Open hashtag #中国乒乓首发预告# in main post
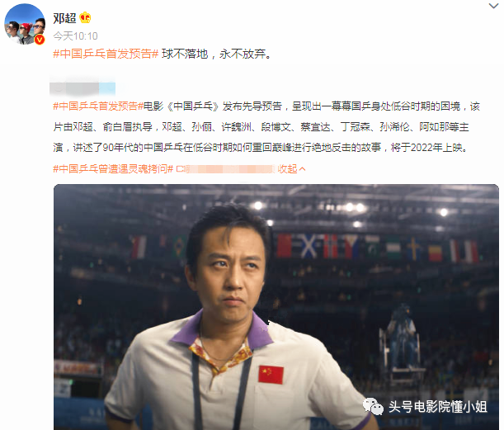This screenshot has height=430, width=504. coord(106,54)
